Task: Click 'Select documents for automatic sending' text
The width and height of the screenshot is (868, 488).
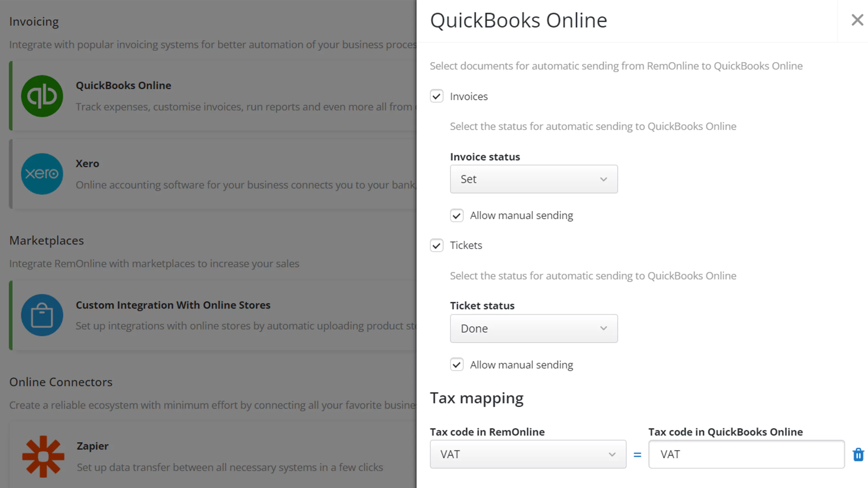Action: click(x=616, y=66)
